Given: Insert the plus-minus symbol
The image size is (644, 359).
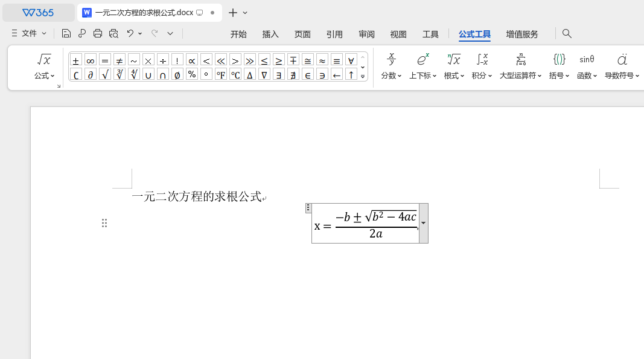Looking at the screenshot, I should click(75, 60).
